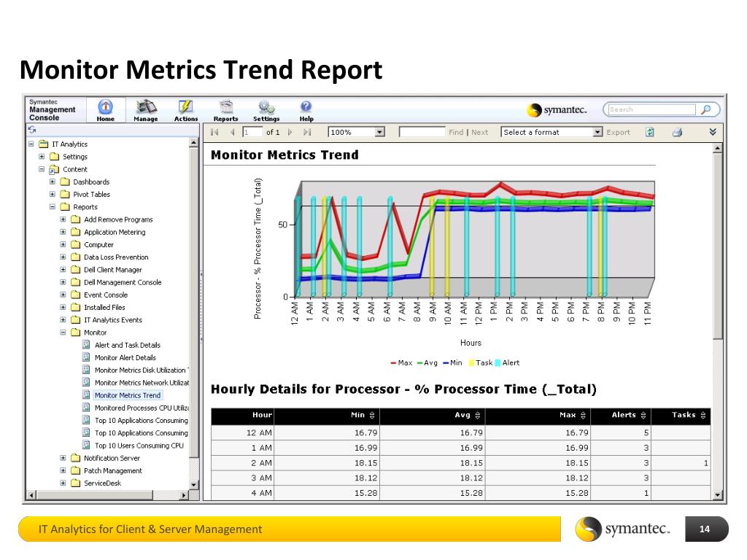
Task: Print the report with printer icon
Action: click(677, 133)
